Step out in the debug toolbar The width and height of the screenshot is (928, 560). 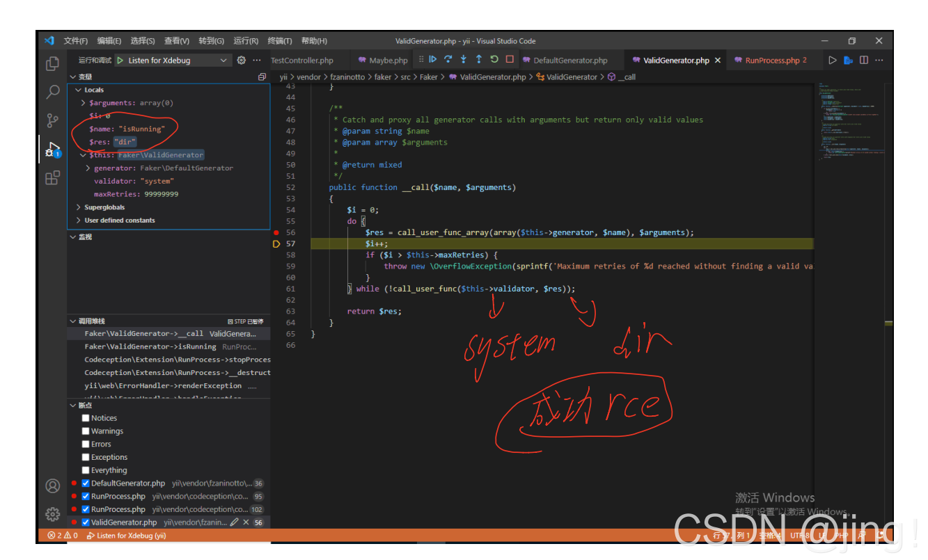tap(479, 60)
